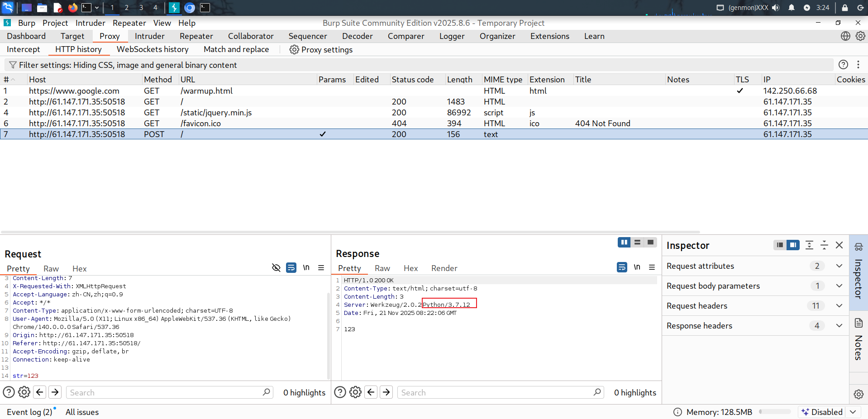
Task: Expand Request headers section
Action: (839, 306)
